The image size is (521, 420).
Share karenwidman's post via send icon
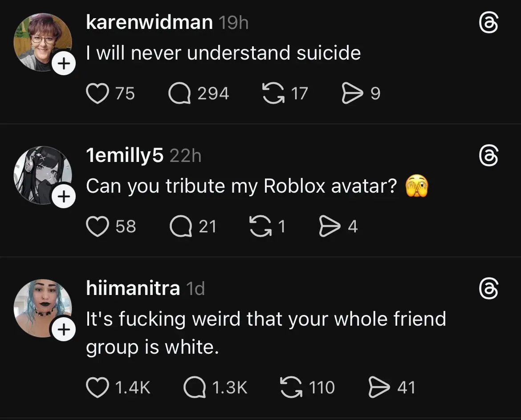click(x=352, y=93)
